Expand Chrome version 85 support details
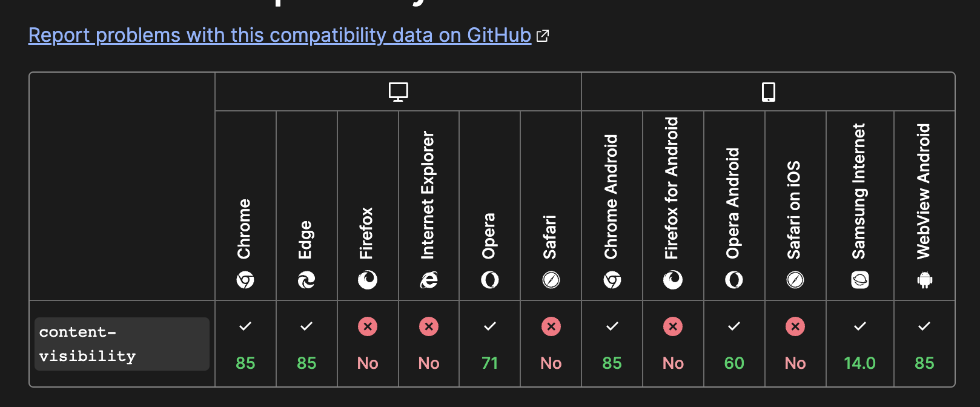Image resolution: width=980 pixels, height=407 pixels. click(x=245, y=344)
